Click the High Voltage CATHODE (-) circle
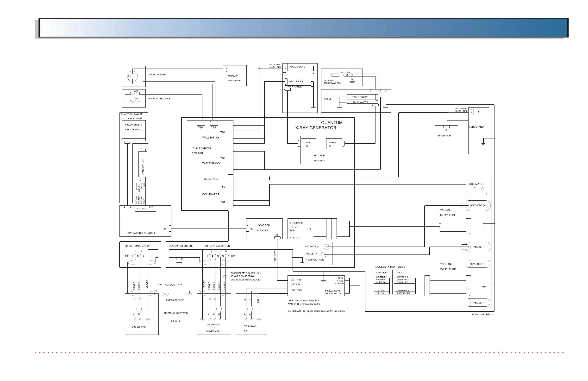Screen dimensions: 588x381 [326, 247]
